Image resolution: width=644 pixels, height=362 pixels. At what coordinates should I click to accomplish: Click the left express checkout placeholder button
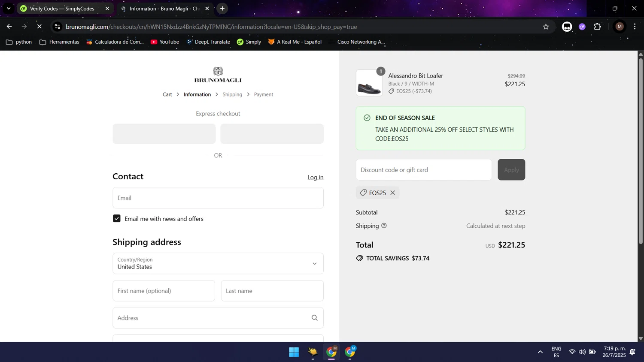(164, 134)
